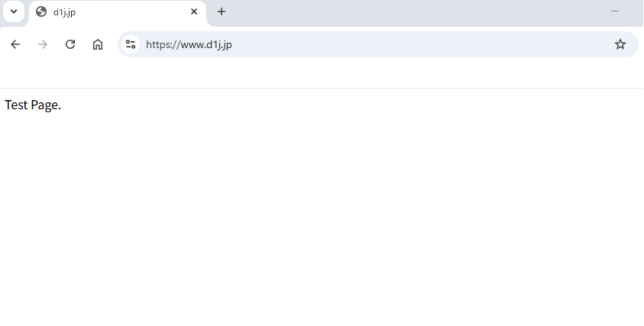Click the word "Page." on the page
The image size is (644, 326).
46,105
